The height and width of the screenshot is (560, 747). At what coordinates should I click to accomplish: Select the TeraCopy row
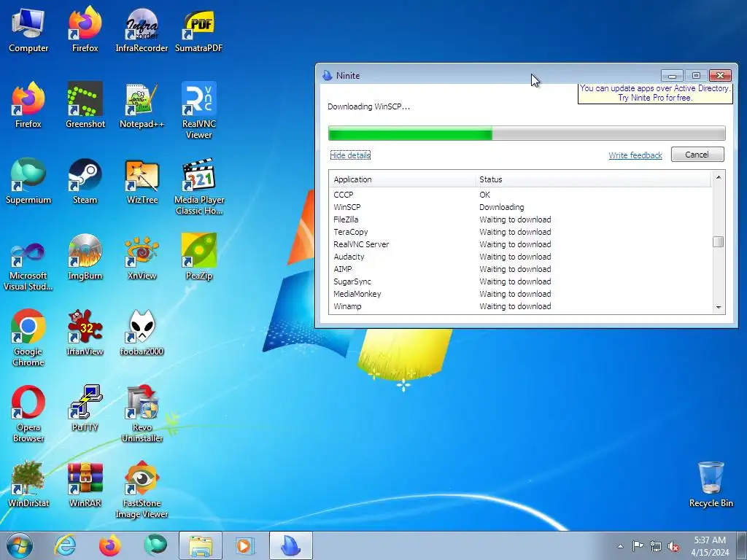click(520, 232)
